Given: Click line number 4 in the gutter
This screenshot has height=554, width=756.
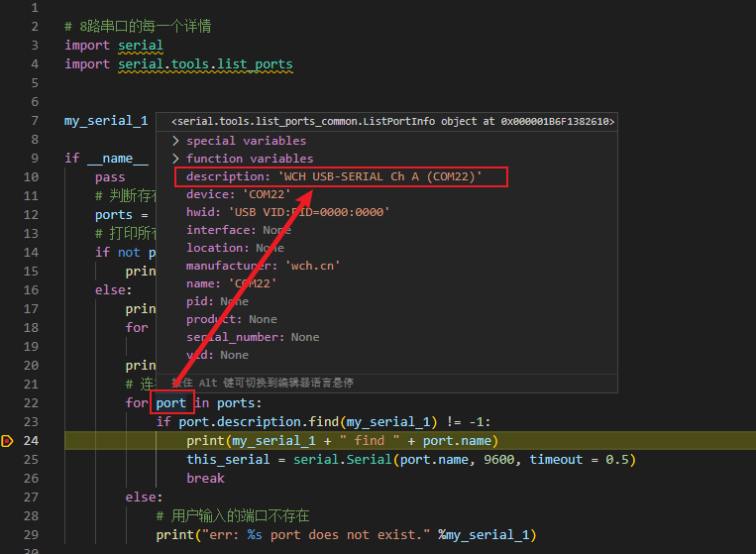Looking at the screenshot, I should point(34,64).
